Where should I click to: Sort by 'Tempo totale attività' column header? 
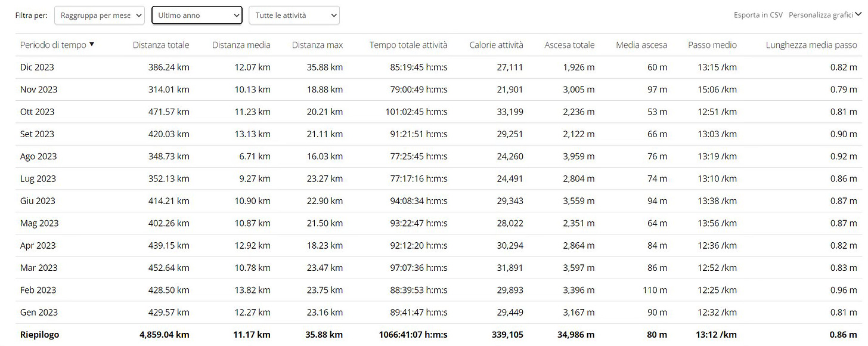pos(408,45)
